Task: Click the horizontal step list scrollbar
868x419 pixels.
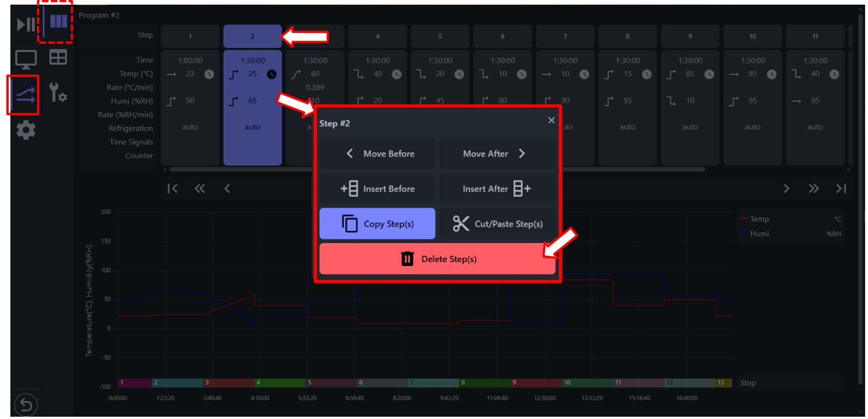Action: point(437,169)
